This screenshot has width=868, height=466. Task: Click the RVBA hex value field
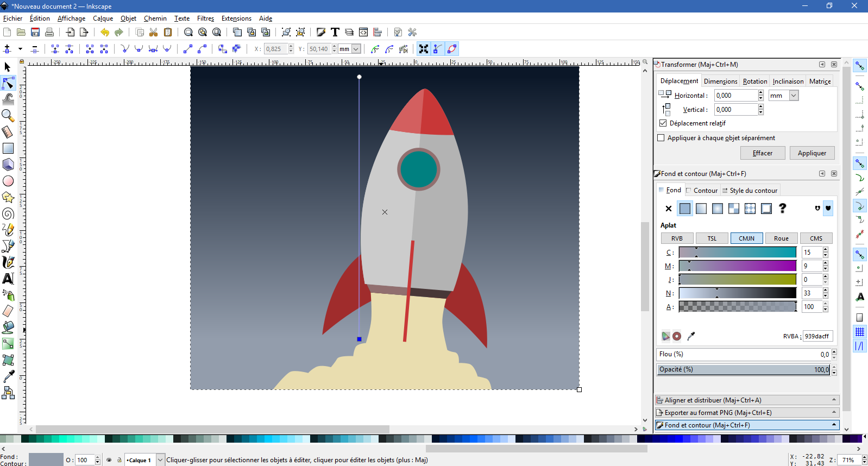(x=817, y=336)
